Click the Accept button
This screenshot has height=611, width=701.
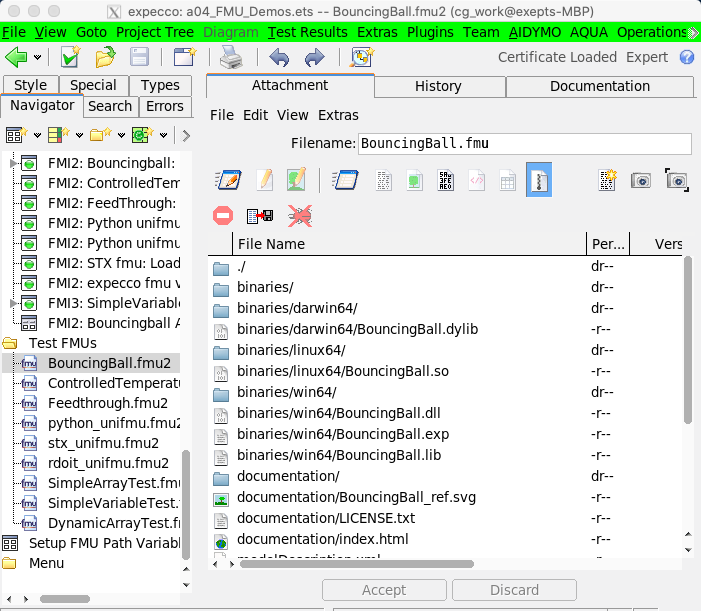tap(384, 590)
